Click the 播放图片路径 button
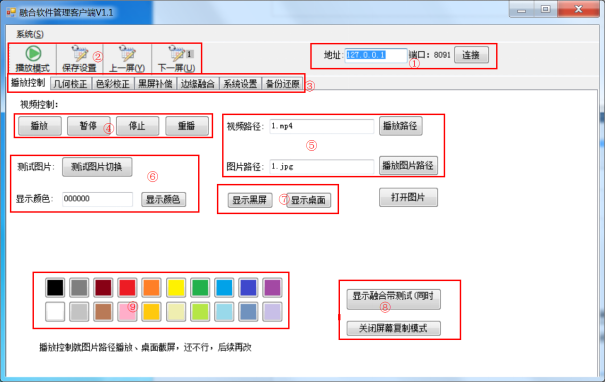Screen dimensions: 605x382 pyautogui.click(x=408, y=166)
